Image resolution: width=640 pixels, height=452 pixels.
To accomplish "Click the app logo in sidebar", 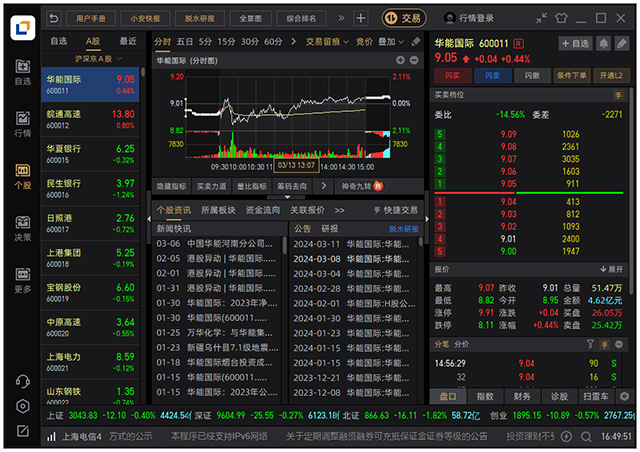I will 23,27.
